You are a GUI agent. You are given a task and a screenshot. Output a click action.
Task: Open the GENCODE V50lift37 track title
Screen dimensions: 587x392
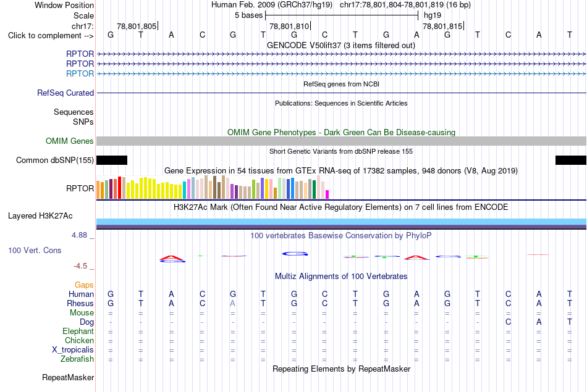click(x=340, y=45)
